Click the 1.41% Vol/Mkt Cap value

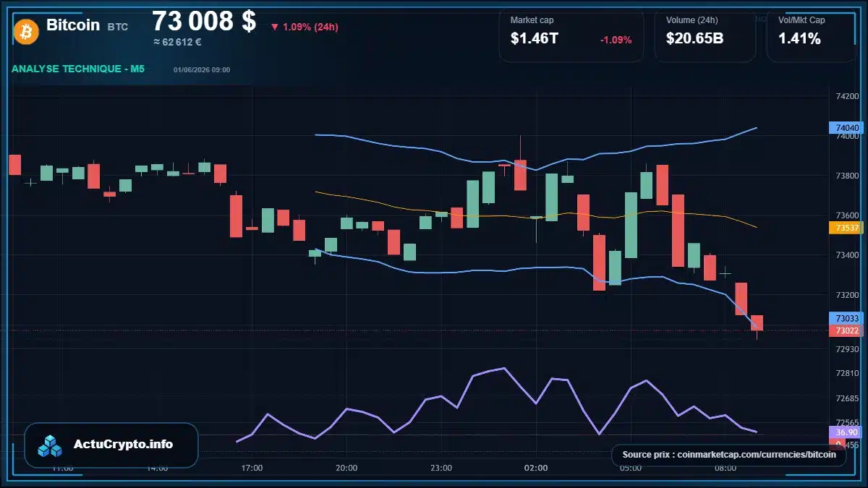point(799,39)
